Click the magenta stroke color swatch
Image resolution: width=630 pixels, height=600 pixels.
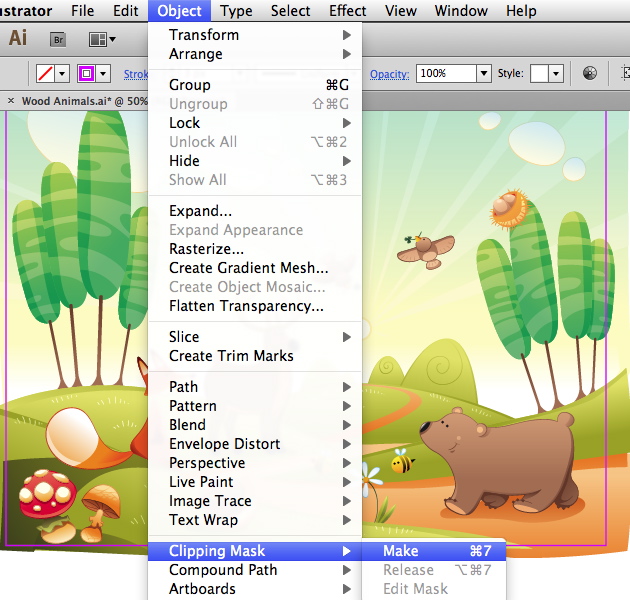coord(86,74)
